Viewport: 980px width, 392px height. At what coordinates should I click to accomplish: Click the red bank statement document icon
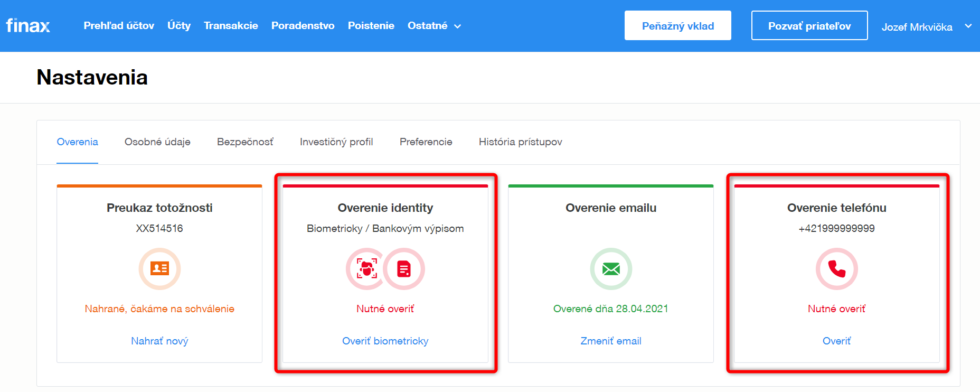[404, 269]
